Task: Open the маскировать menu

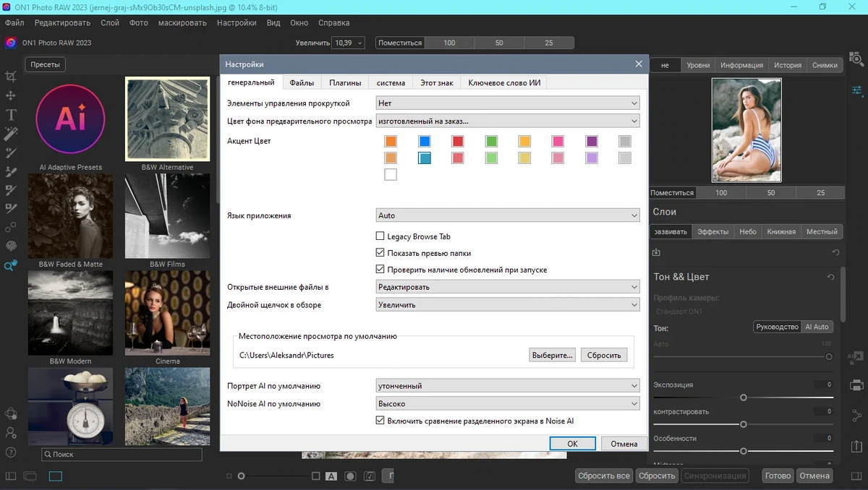Action: point(182,22)
